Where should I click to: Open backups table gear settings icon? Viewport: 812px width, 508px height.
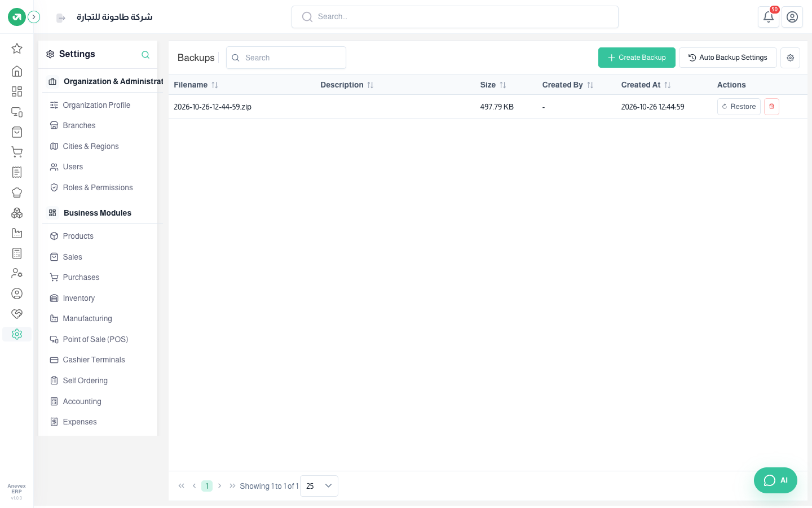point(790,58)
